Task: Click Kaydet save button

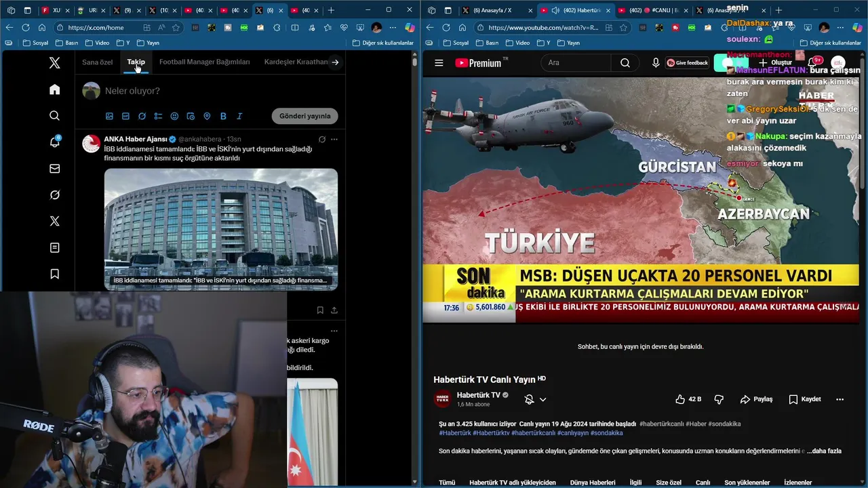Action: click(805, 399)
